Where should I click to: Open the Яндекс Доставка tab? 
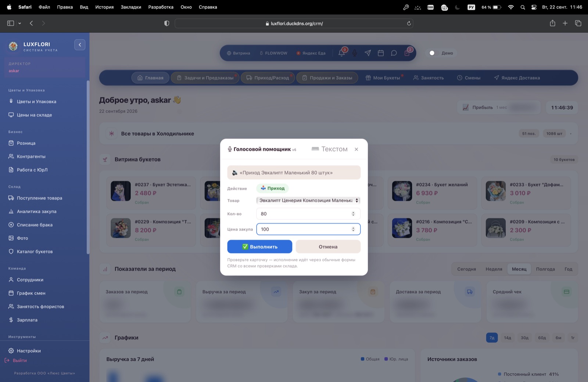[517, 78]
